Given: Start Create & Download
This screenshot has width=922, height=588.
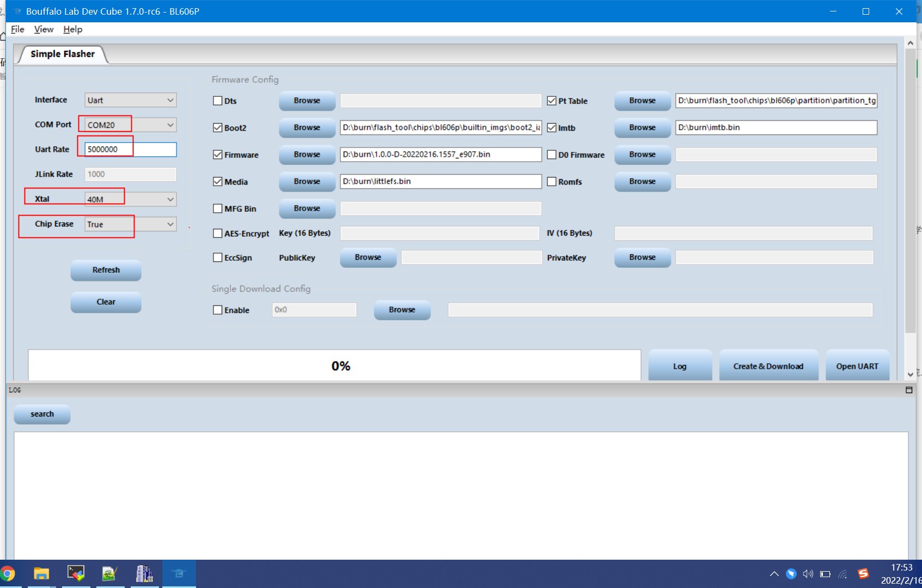Looking at the screenshot, I should tap(768, 366).
